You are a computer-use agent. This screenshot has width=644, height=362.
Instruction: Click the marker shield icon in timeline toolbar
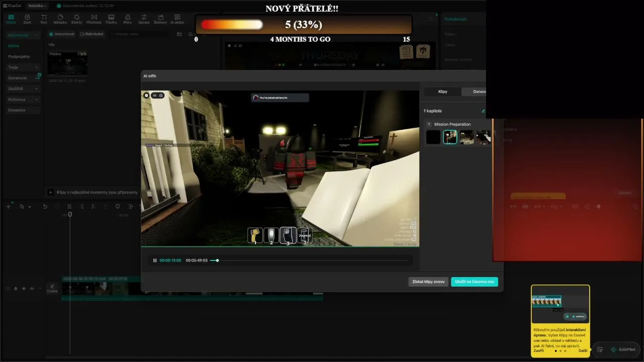coord(118,207)
